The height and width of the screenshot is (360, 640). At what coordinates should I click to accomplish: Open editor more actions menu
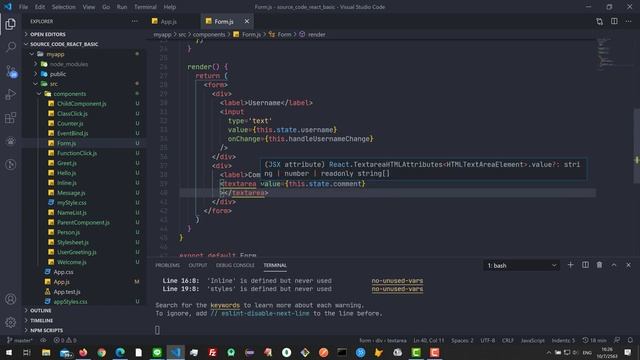tap(629, 21)
